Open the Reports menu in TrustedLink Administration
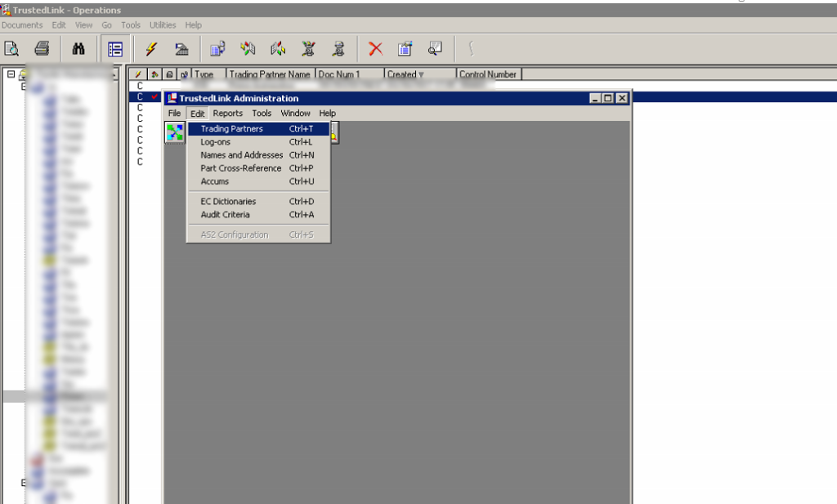This screenshot has width=837, height=504. click(x=227, y=113)
